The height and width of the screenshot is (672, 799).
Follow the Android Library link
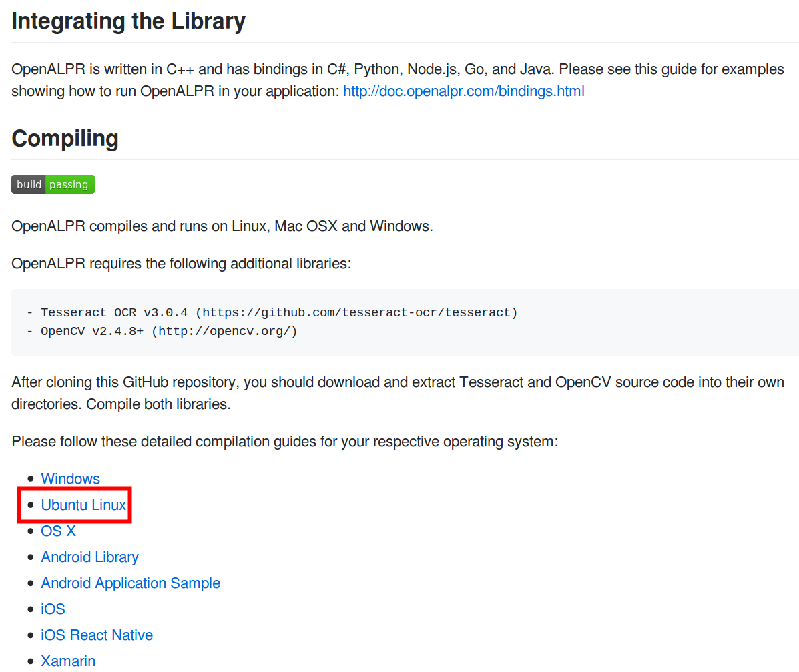coord(89,557)
